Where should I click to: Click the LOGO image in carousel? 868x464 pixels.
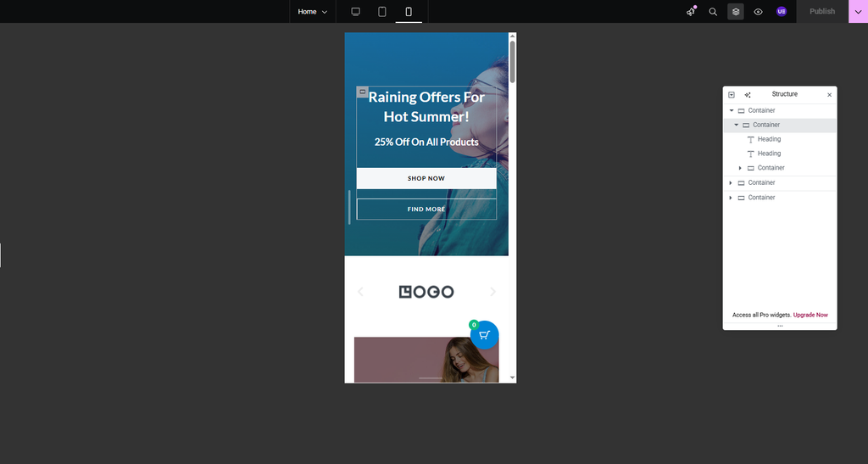point(426,292)
